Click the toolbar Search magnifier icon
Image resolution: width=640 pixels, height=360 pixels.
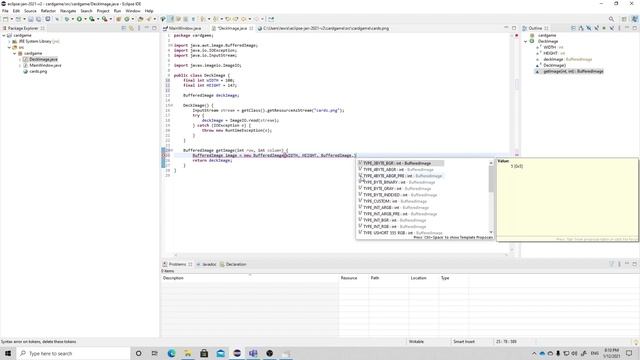611,19
